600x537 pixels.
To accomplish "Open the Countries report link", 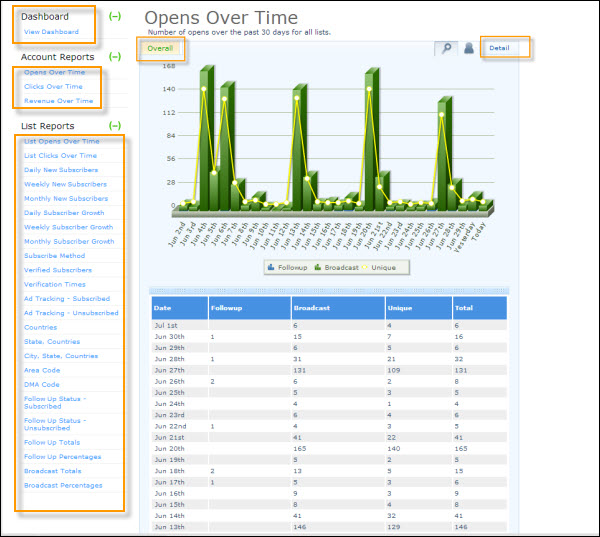I will pyautogui.click(x=41, y=327).
